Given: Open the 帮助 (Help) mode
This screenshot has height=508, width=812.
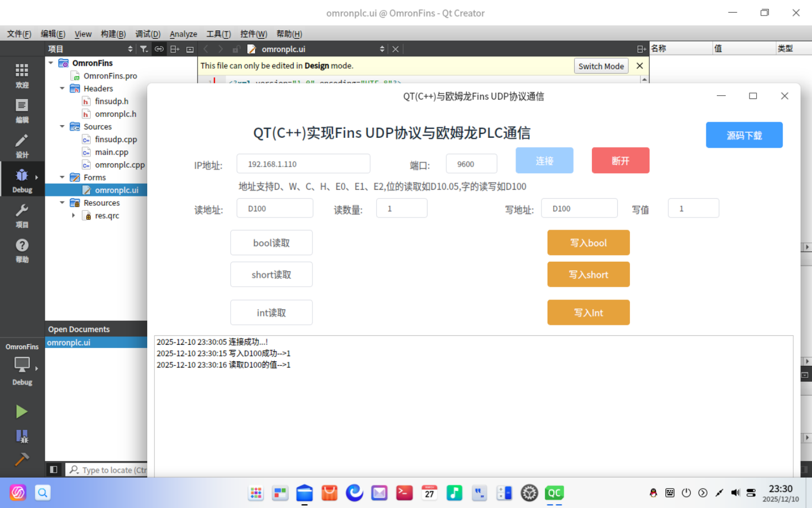Looking at the screenshot, I should [22, 250].
